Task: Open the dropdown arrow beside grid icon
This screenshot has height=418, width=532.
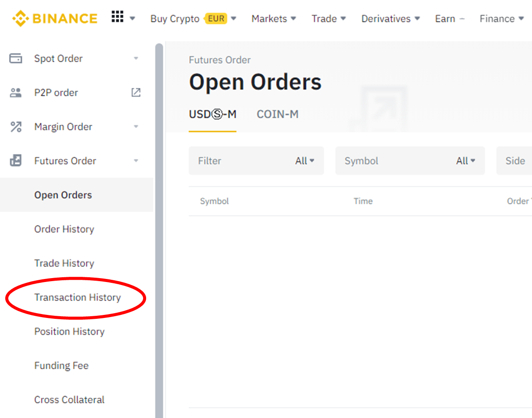Action: click(132, 19)
